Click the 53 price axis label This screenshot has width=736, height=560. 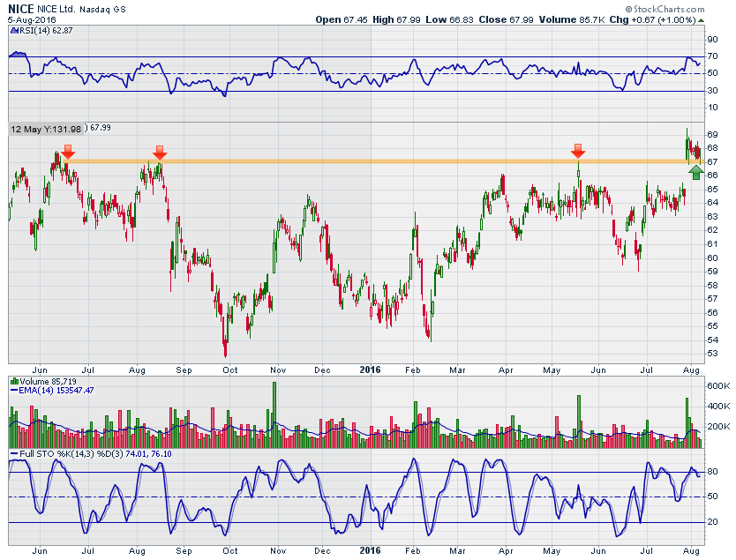click(712, 354)
